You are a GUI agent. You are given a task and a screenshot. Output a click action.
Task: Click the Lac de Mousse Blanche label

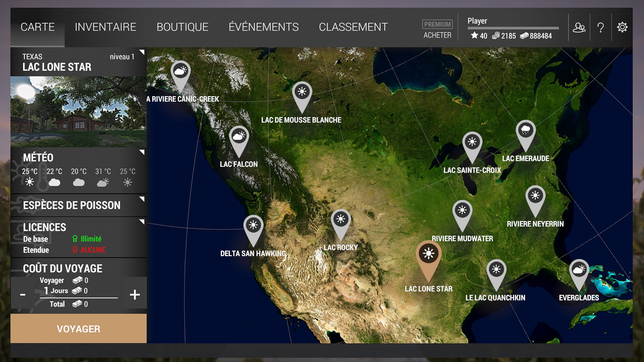click(x=301, y=120)
